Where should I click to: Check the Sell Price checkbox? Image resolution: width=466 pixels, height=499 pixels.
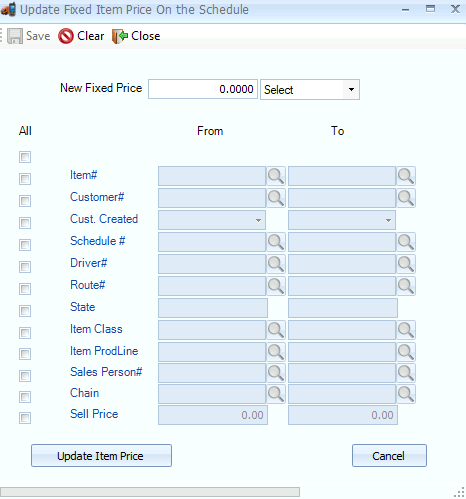pos(25,418)
